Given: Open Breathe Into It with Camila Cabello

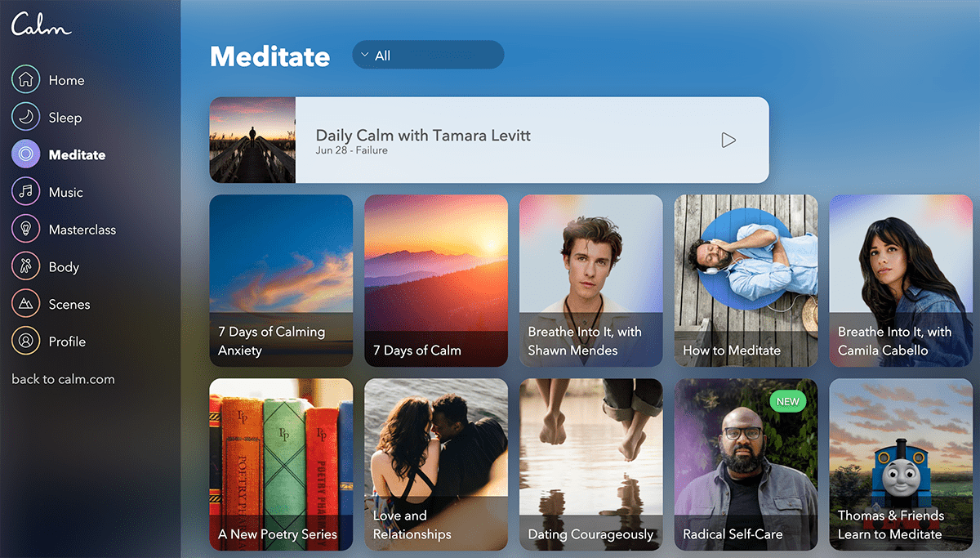Looking at the screenshot, I should [901, 280].
